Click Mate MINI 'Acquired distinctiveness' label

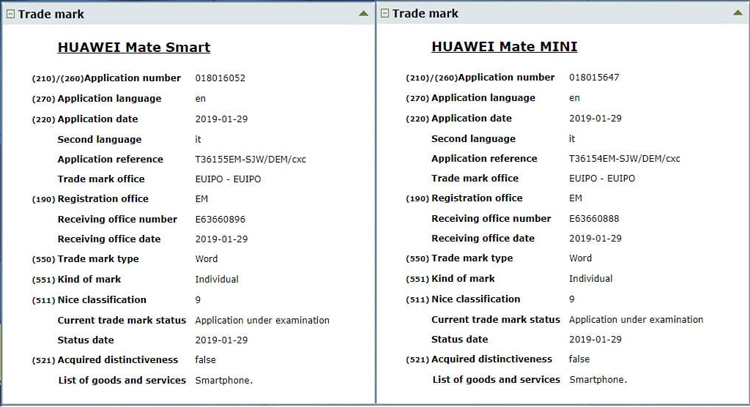point(492,359)
